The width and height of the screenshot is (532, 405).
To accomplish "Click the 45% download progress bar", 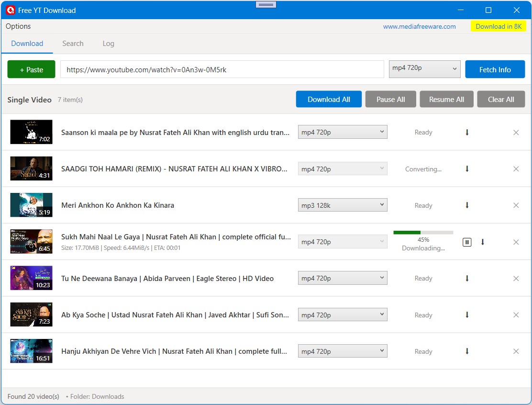I will point(423,232).
